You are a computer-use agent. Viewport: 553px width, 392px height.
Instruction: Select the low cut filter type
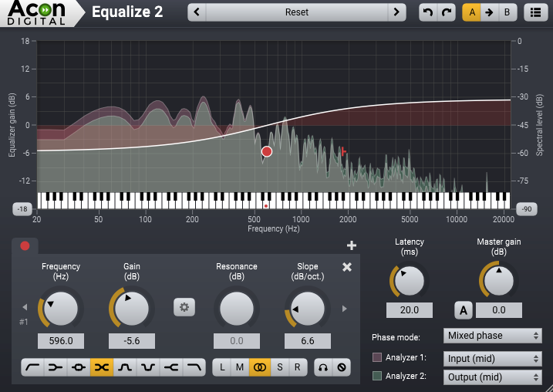click(33, 367)
